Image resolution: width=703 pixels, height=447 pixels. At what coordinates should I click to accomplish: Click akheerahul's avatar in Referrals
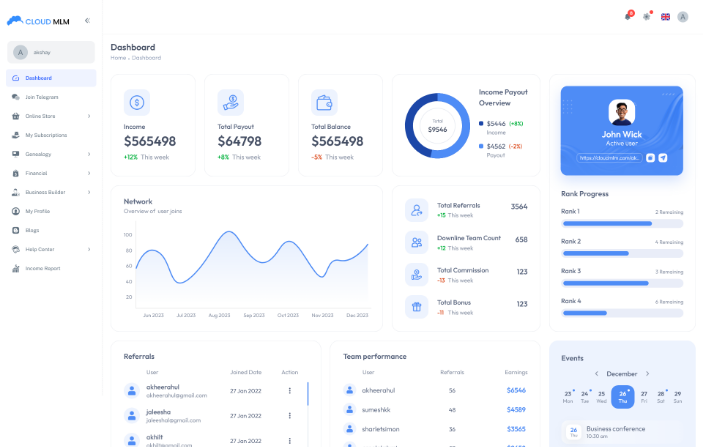click(x=131, y=391)
